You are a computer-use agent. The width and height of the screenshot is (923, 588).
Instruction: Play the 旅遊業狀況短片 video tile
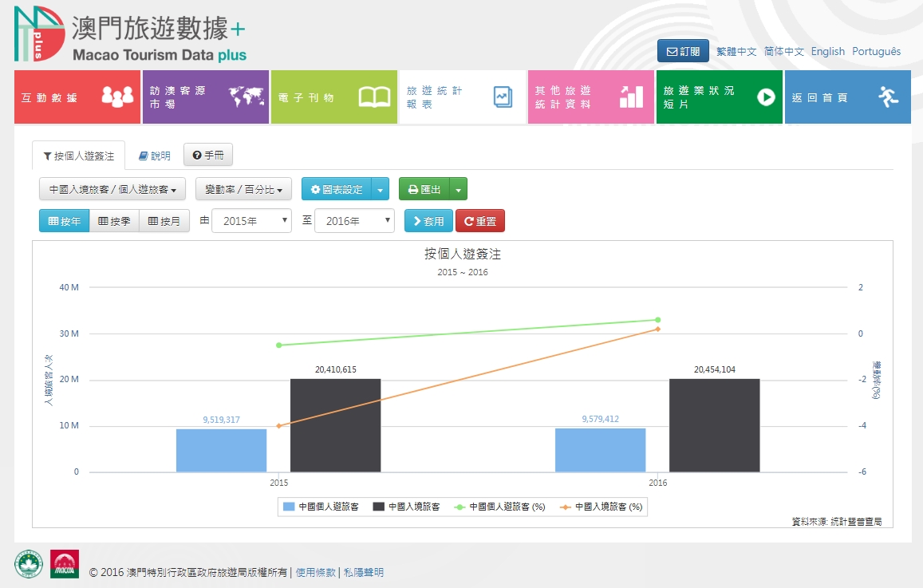(719, 97)
